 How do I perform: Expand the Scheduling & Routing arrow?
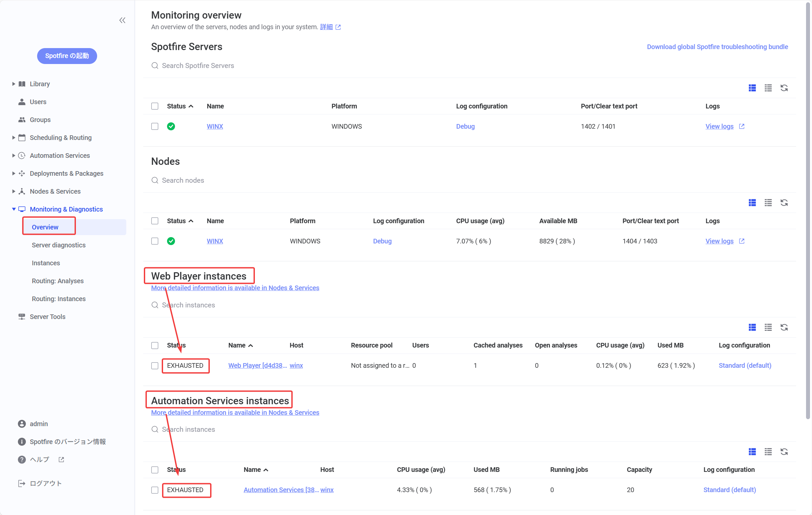pyautogui.click(x=14, y=137)
